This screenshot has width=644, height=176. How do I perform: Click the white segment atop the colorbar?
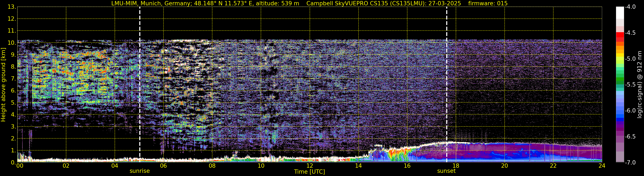coord(620,13)
